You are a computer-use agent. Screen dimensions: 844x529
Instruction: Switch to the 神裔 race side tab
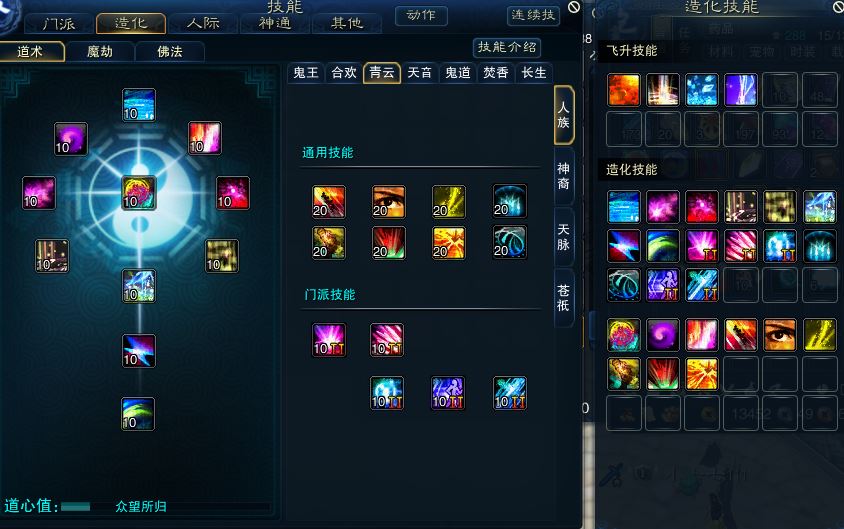tap(564, 176)
